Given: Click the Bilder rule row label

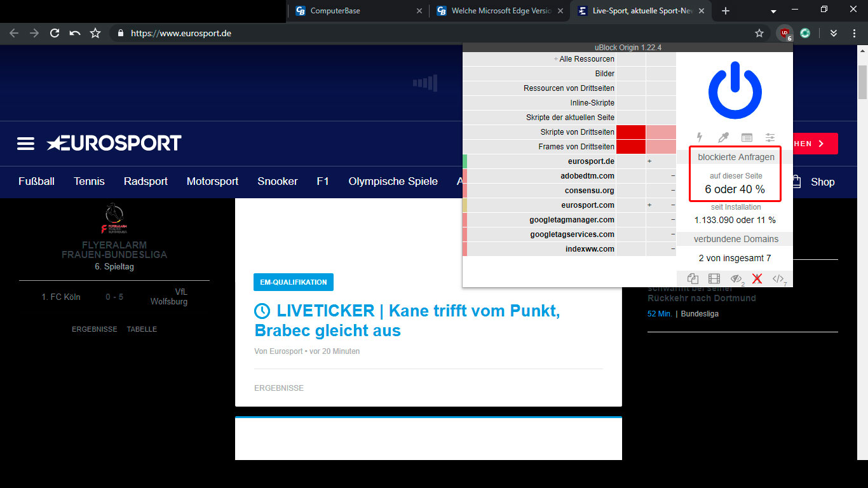Looking at the screenshot, I should [605, 74].
